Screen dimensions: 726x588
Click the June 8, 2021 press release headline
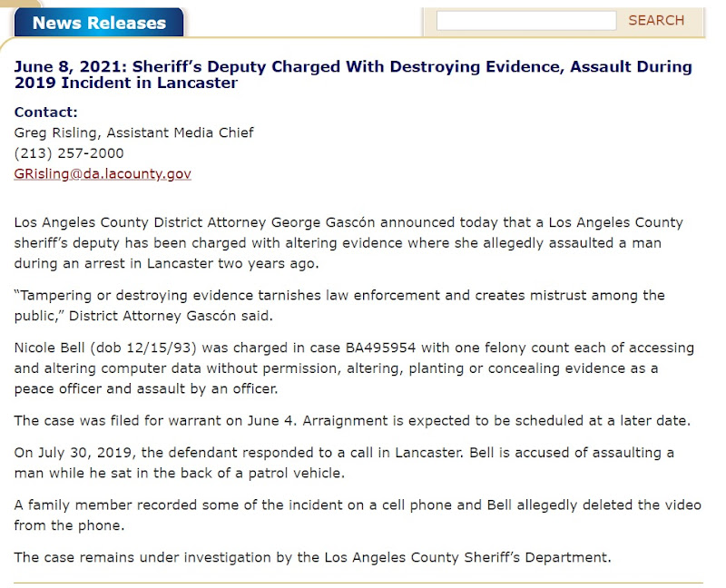click(353, 74)
